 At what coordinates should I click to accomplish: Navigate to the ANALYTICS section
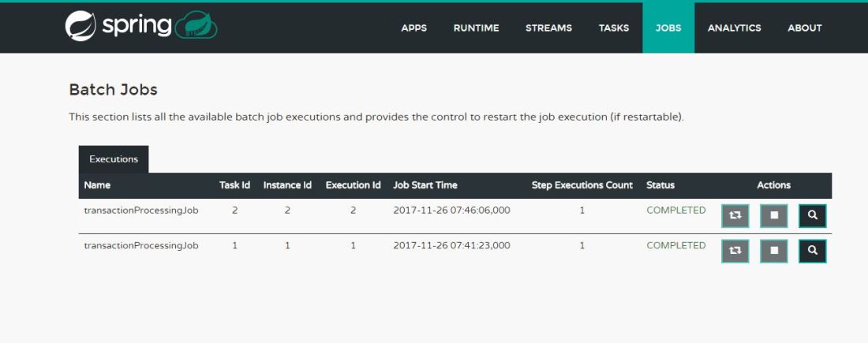(x=734, y=28)
